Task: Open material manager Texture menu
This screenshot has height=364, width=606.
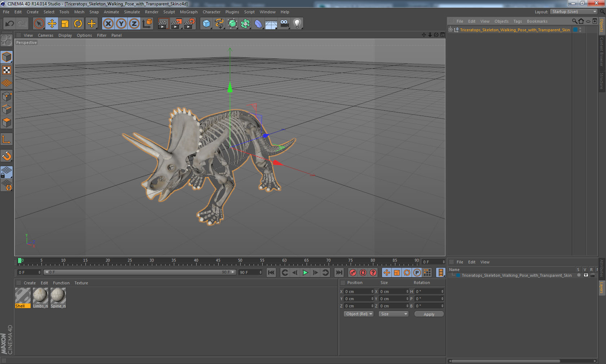Action: pos(81,283)
